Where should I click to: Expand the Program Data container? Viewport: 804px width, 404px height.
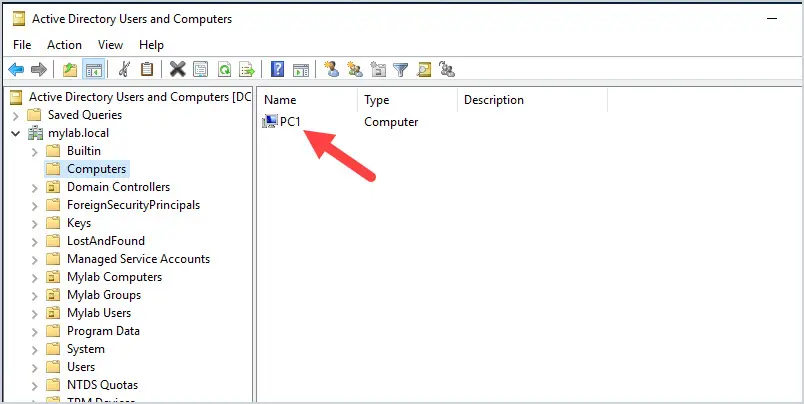click(34, 331)
